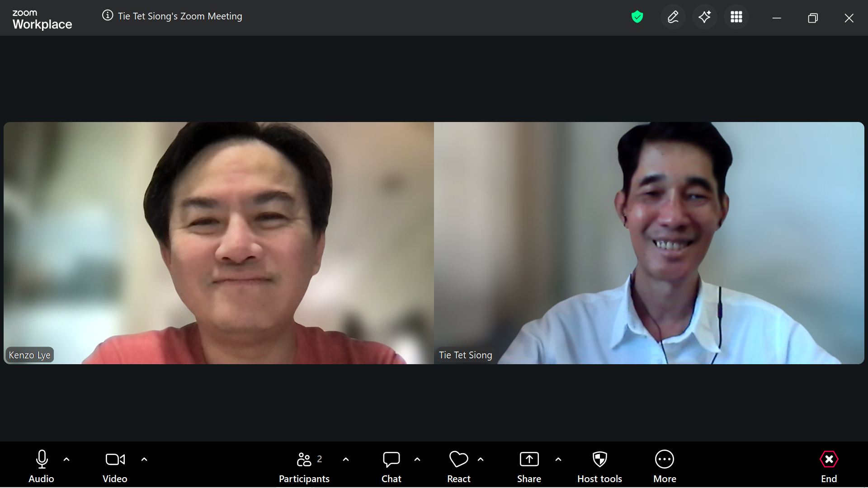The height and width of the screenshot is (488, 868).
Task: Open the More options menu
Action: [664, 466]
